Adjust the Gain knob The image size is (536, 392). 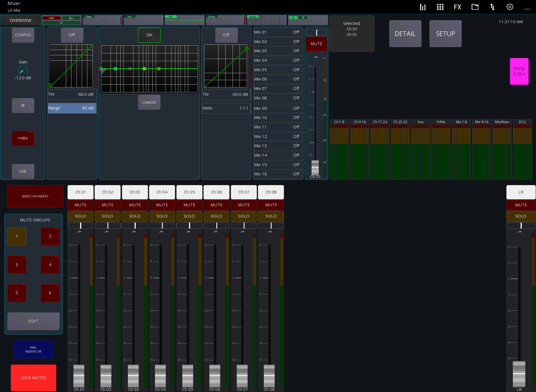point(23,70)
